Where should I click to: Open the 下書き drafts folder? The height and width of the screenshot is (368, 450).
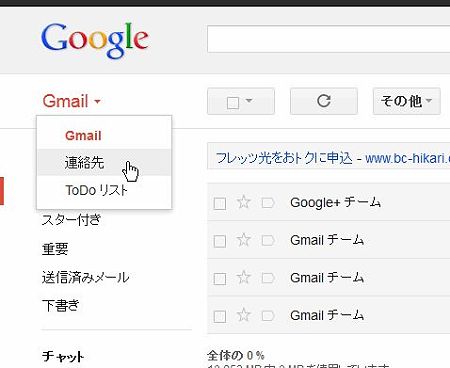click(61, 305)
